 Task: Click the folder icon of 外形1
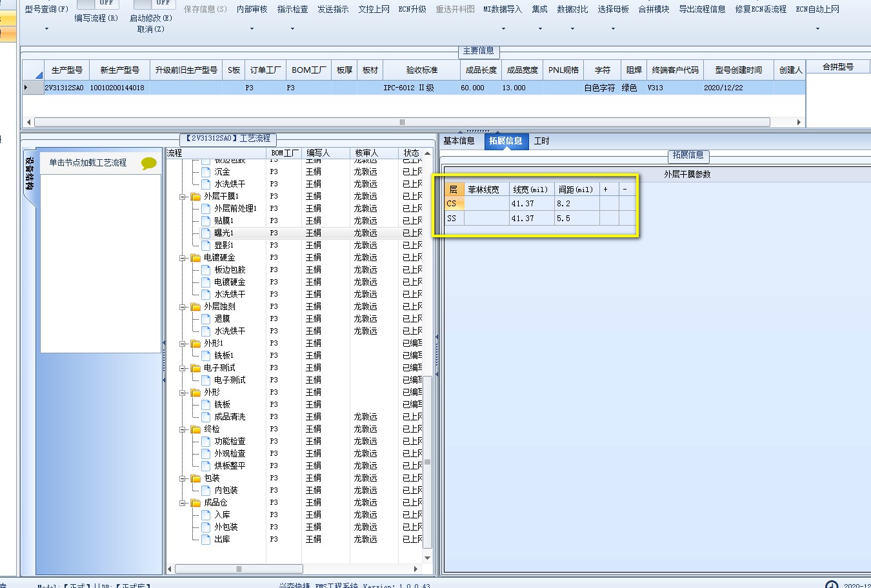click(x=195, y=343)
